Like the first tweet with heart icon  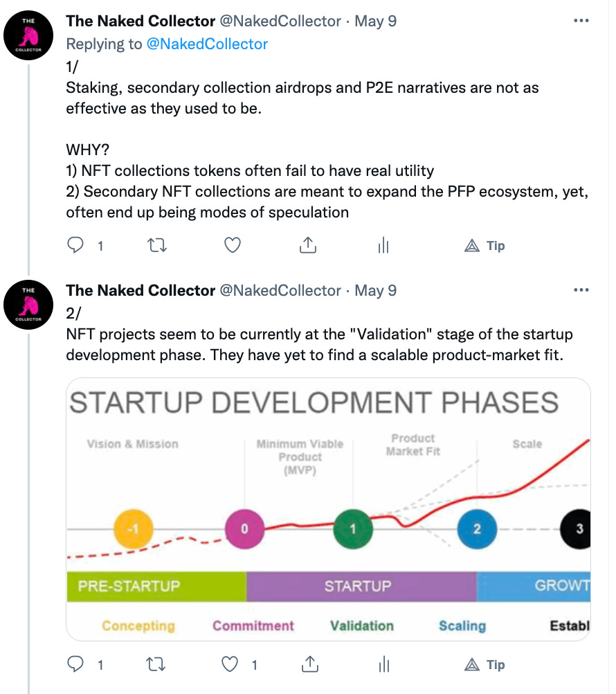tap(233, 244)
